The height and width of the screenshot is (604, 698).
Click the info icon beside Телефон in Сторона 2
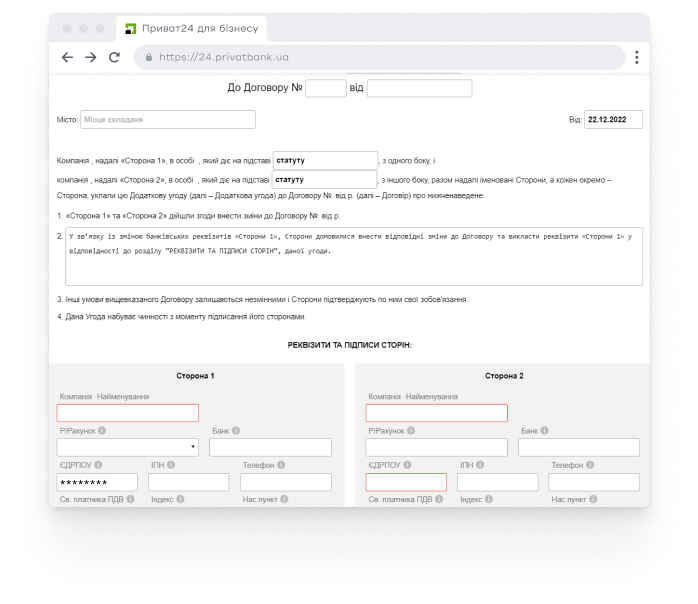click(x=591, y=465)
